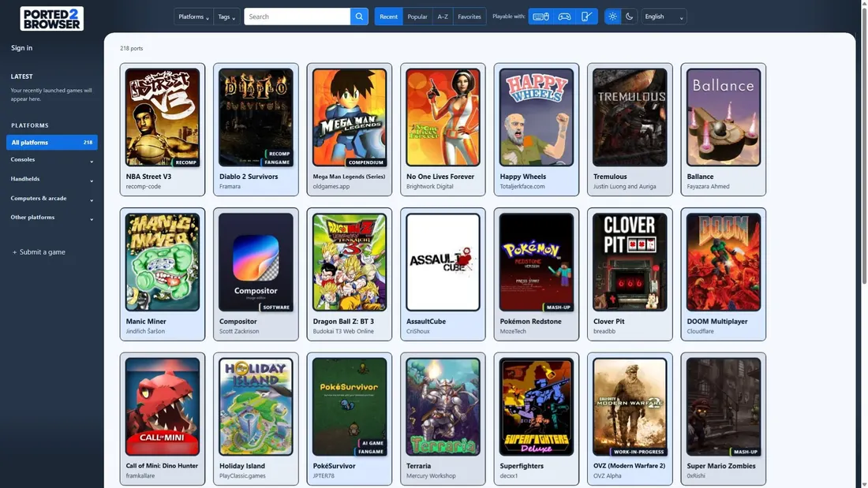Open Holiday Island cover art
The width and height of the screenshot is (868, 488).
(x=256, y=407)
